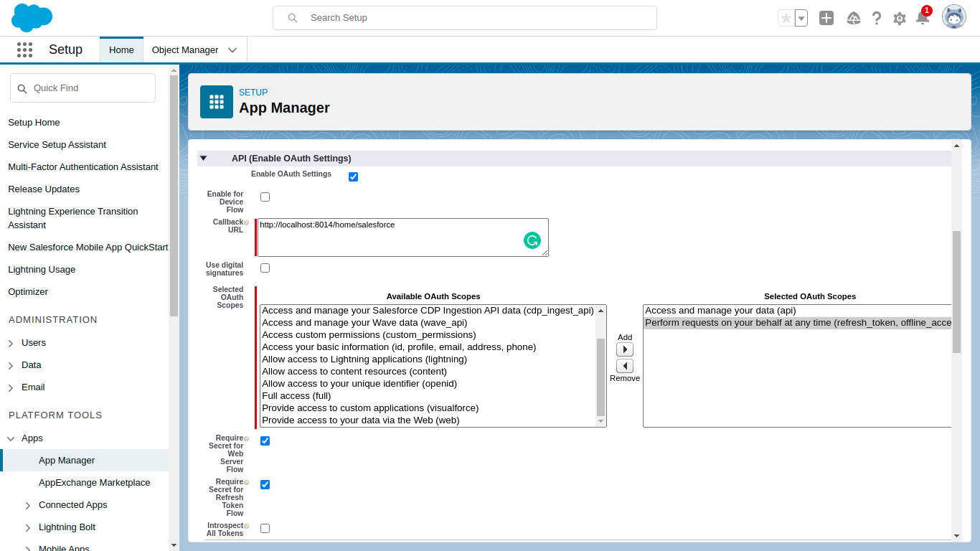Click the Introspect All Tokens help icon
The height and width of the screenshot is (551, 980).
(x=247, y=526)
